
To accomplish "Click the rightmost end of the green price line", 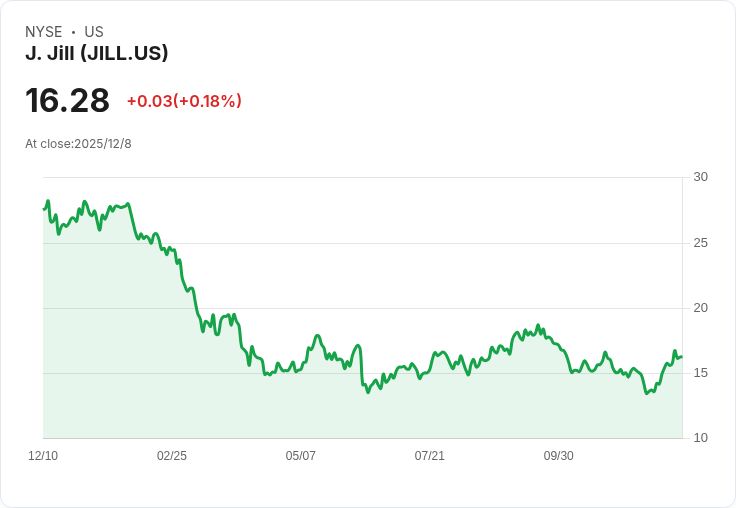I will coord(681,356).
